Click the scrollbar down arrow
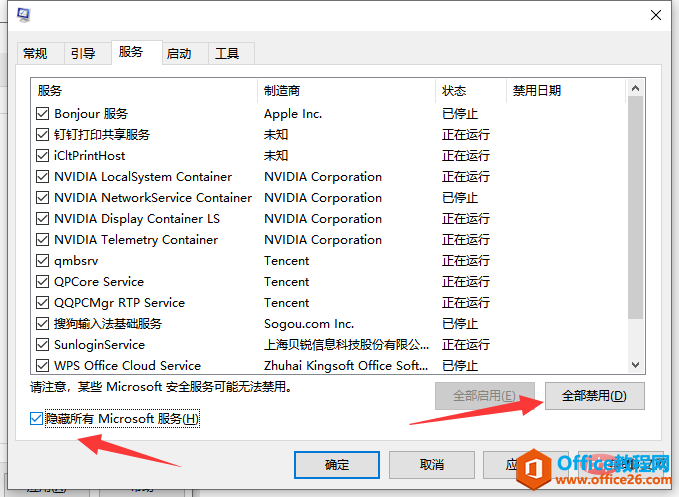The image size is (679, 497). [635, 365]
